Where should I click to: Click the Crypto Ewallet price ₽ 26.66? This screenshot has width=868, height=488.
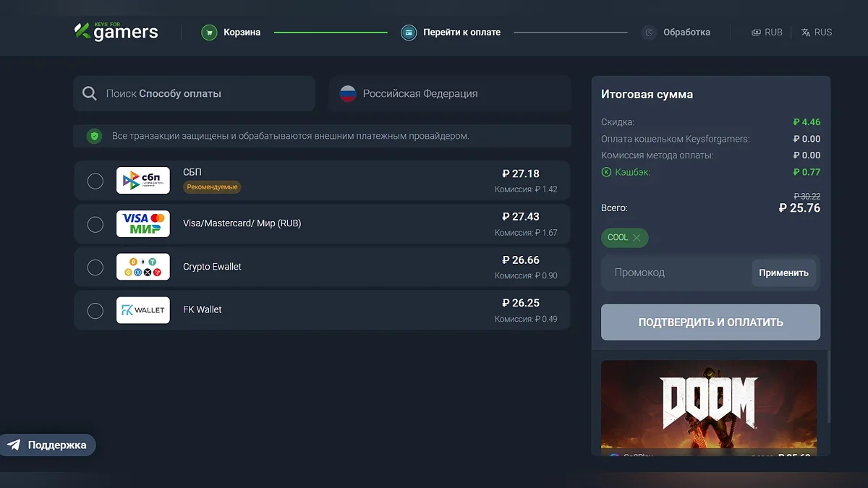pos(521,260)
